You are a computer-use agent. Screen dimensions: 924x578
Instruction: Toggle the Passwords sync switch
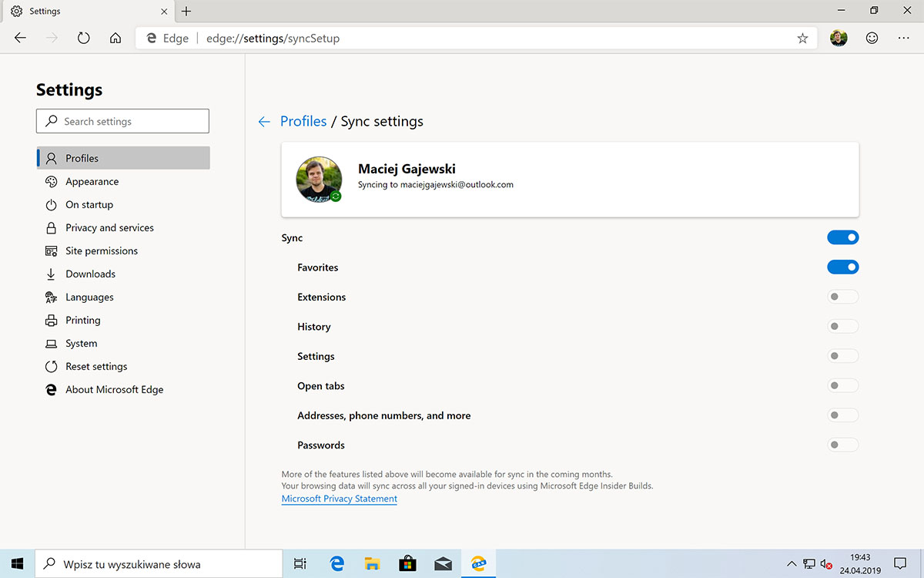point(843,445)
